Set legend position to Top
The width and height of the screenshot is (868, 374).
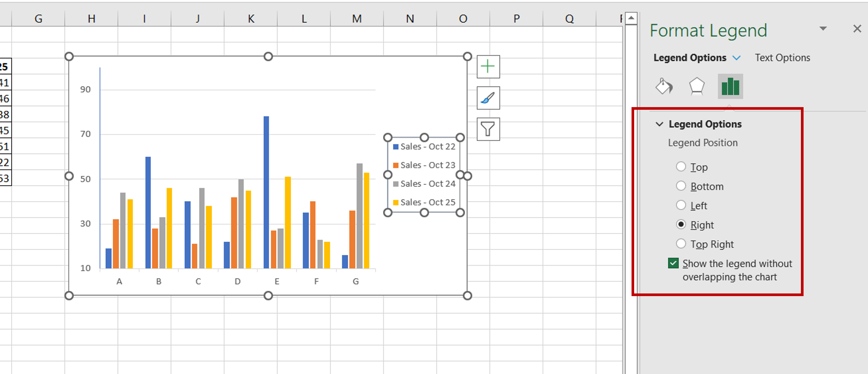[x=681, y=167]
